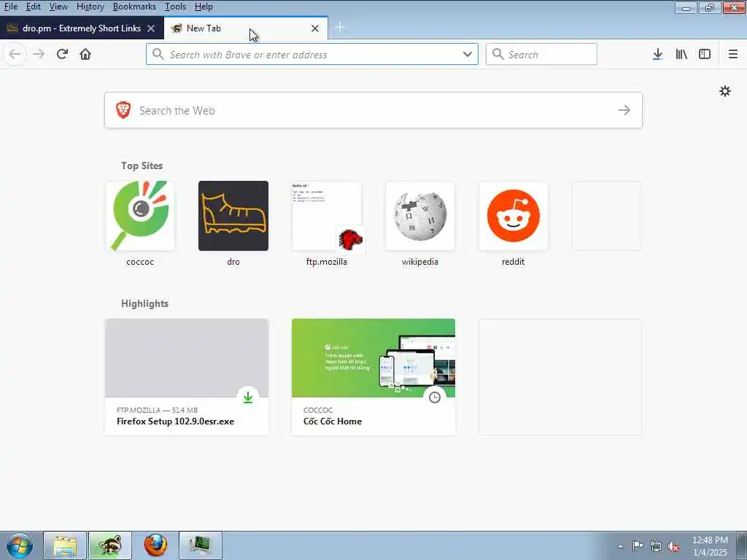The width and height of the screenshot is (747, 560).
Task: Open the Edit menu
Action: tap(33, 7)
